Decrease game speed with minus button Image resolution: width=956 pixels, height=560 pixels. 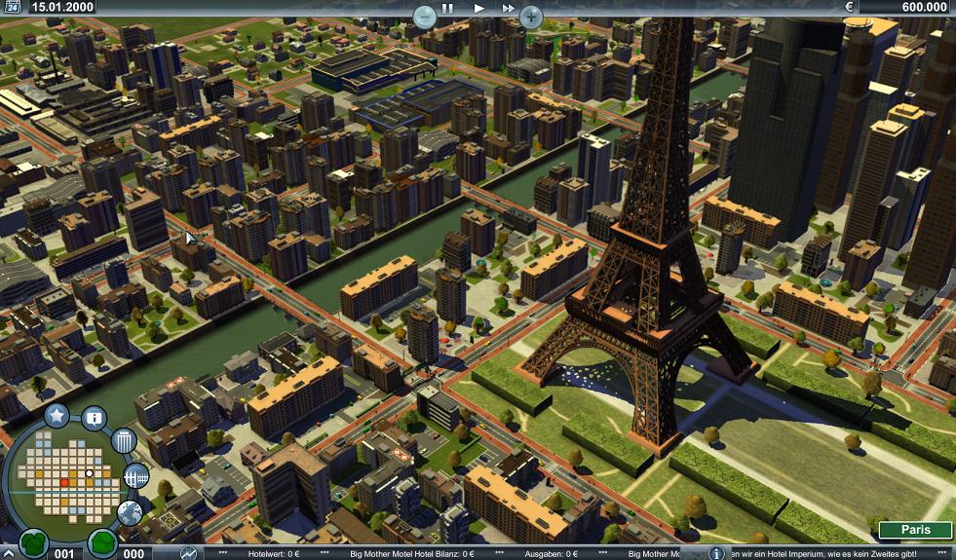click(x=423, y=16)
